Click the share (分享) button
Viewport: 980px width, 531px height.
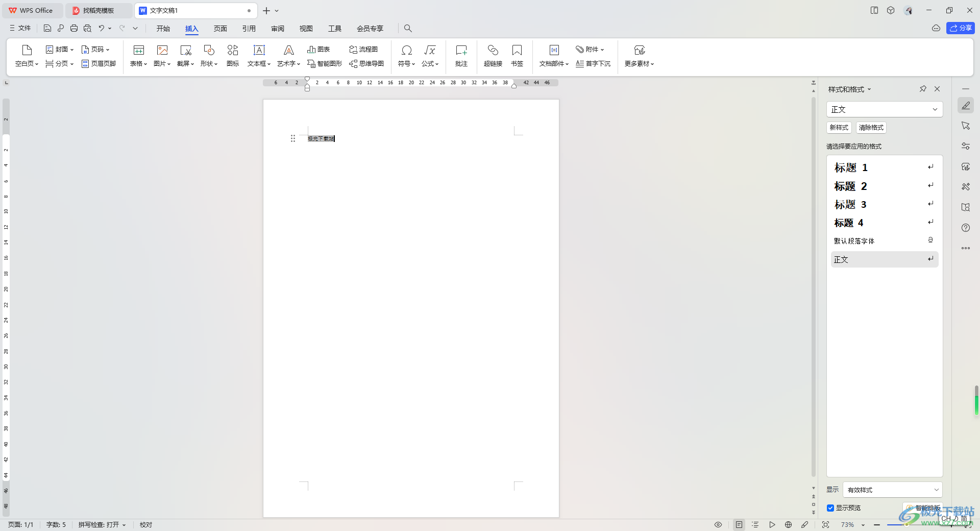click(961, 28)
